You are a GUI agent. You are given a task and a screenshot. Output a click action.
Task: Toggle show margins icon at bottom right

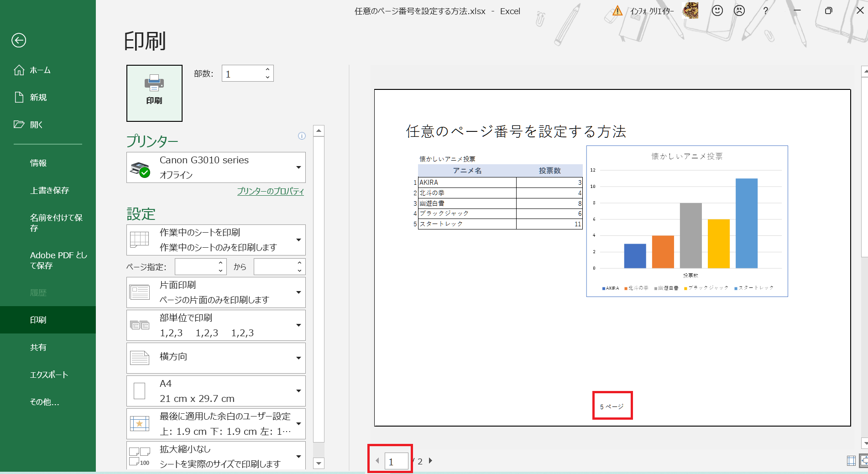point(851,461)
